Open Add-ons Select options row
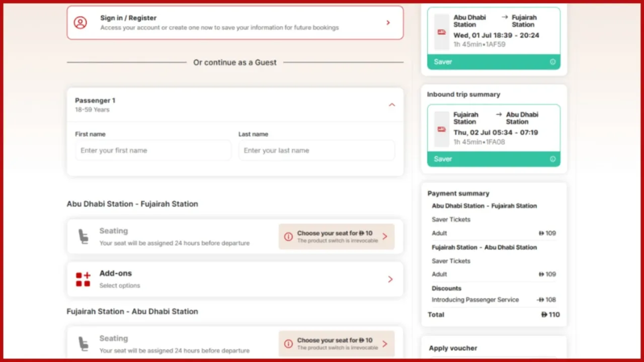The image size is (644, 362). 235,279
